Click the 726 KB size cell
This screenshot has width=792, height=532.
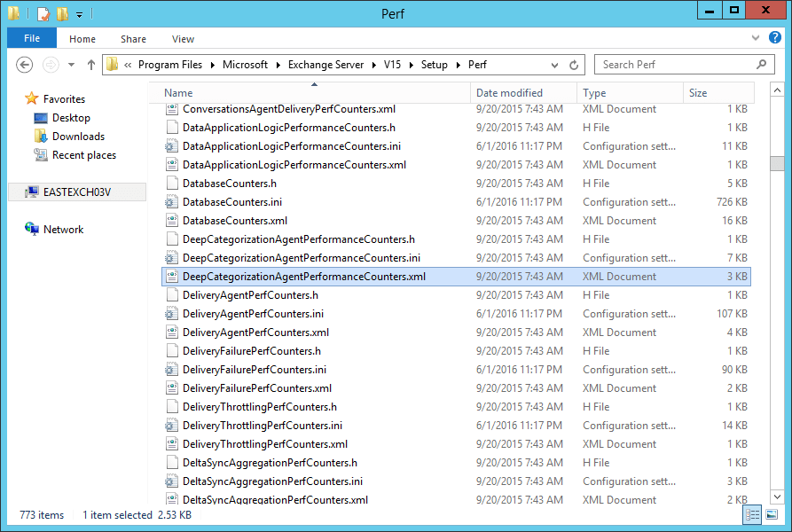pos(732,202)
